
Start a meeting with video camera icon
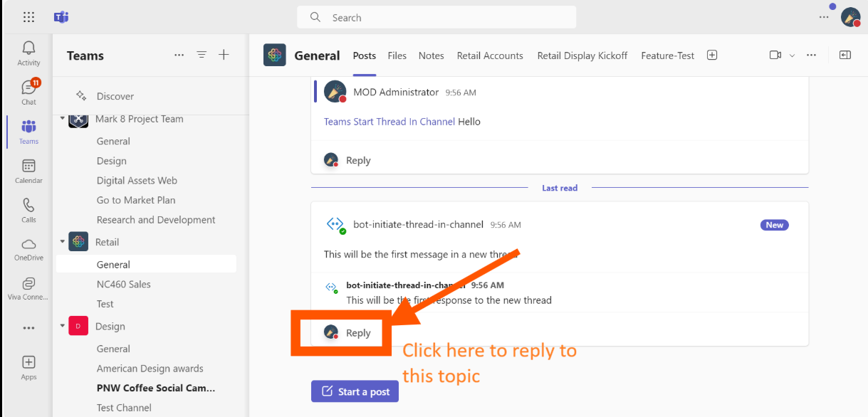click(x=775, y=55)
